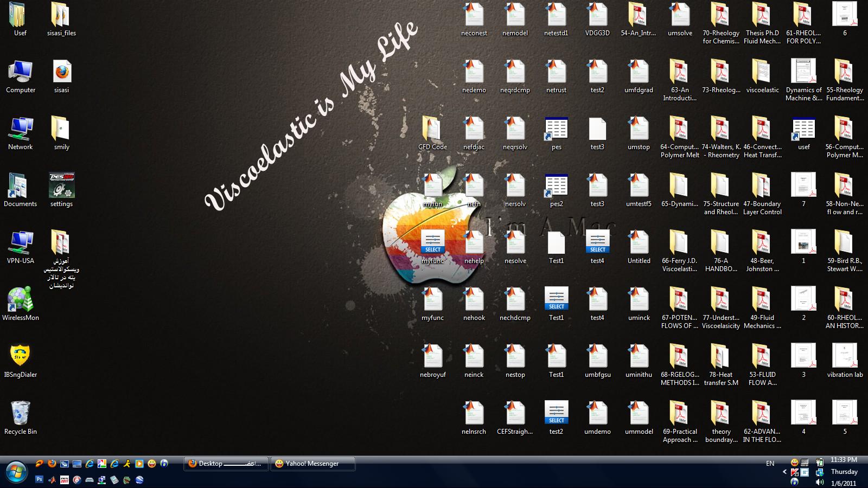Expand hidden system tray icons arrow
Viewport: 868px width, 488px height.
click(784, 472)
